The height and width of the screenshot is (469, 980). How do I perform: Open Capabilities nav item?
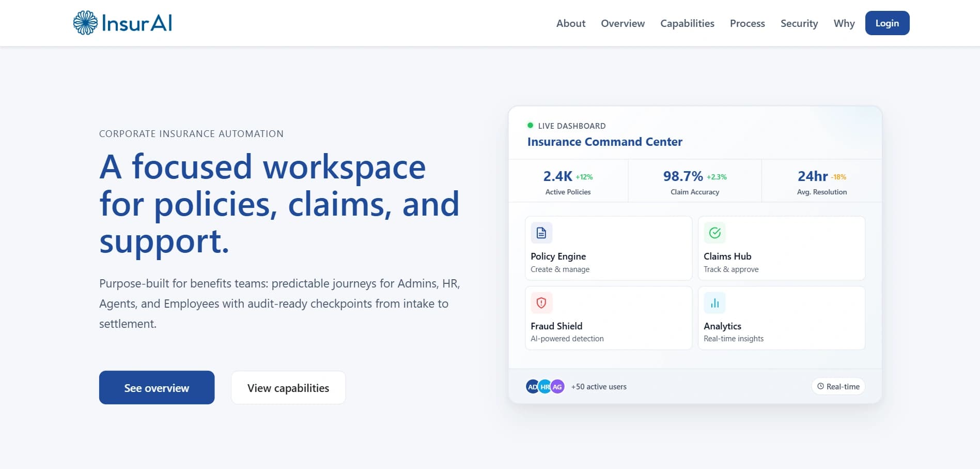pyautogui.click(x=687, y=23)
